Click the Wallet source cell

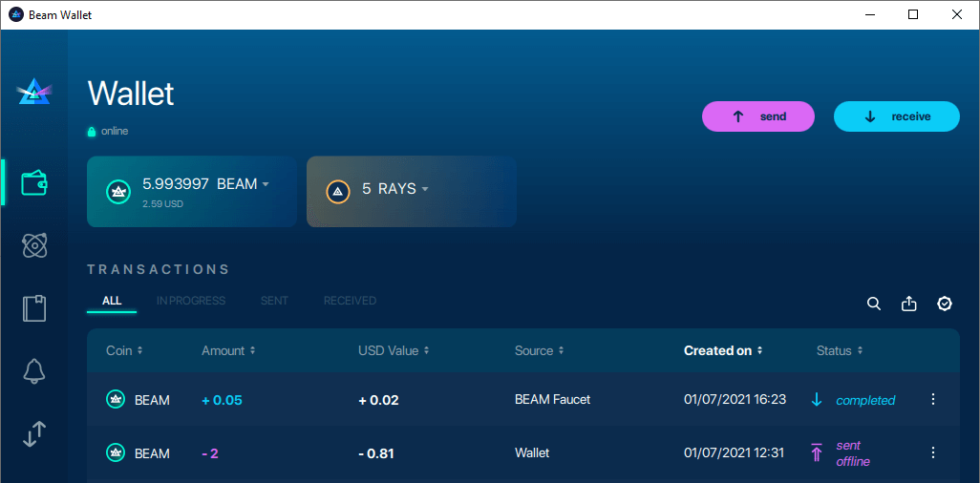point(532,452)
